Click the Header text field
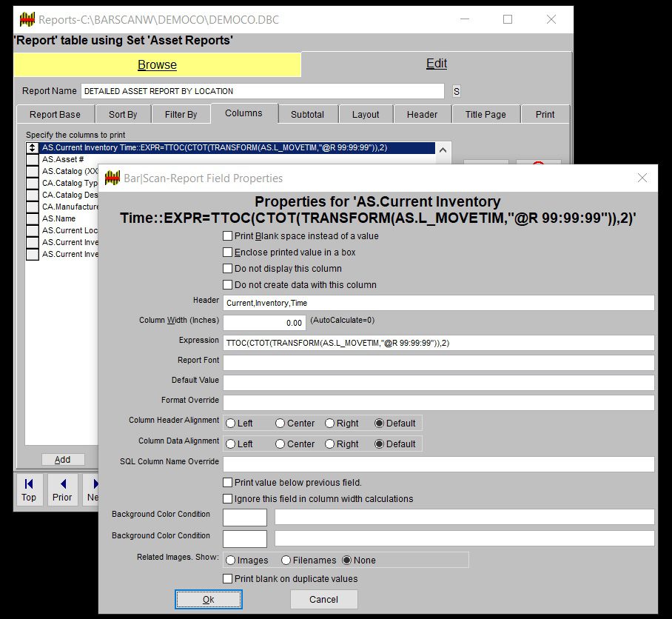The height and width of the screenshot is (619, 672). [x=438, y=303]
